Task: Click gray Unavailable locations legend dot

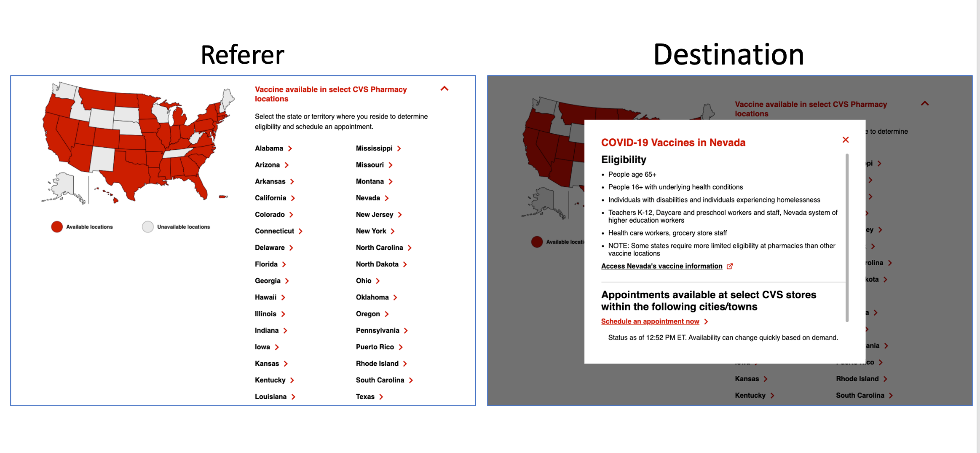Action: click(148, 227)
